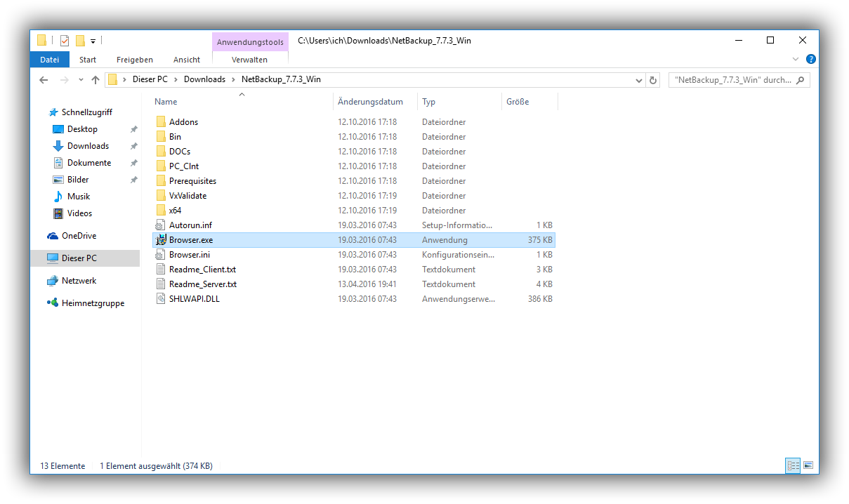This screenshot has width=849, height=504.
Task: Click Downloads in the breadcrumb path
Action: (204, 80)
